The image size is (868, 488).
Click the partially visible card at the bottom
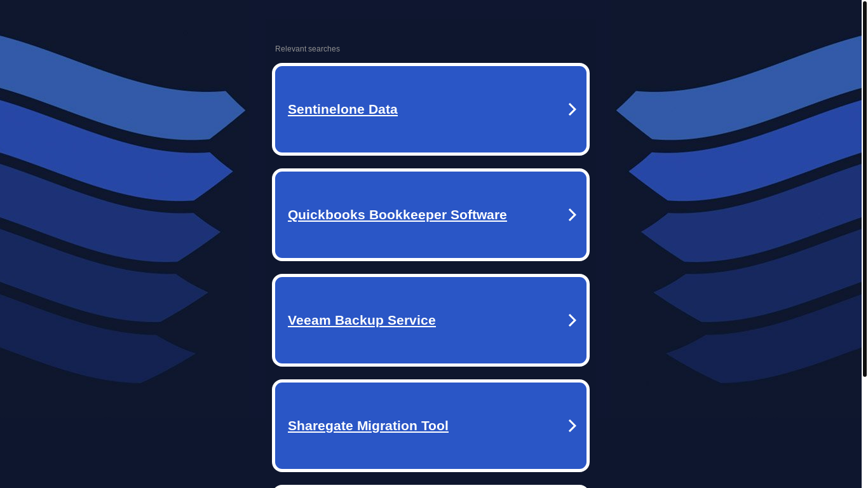point(431,487)
